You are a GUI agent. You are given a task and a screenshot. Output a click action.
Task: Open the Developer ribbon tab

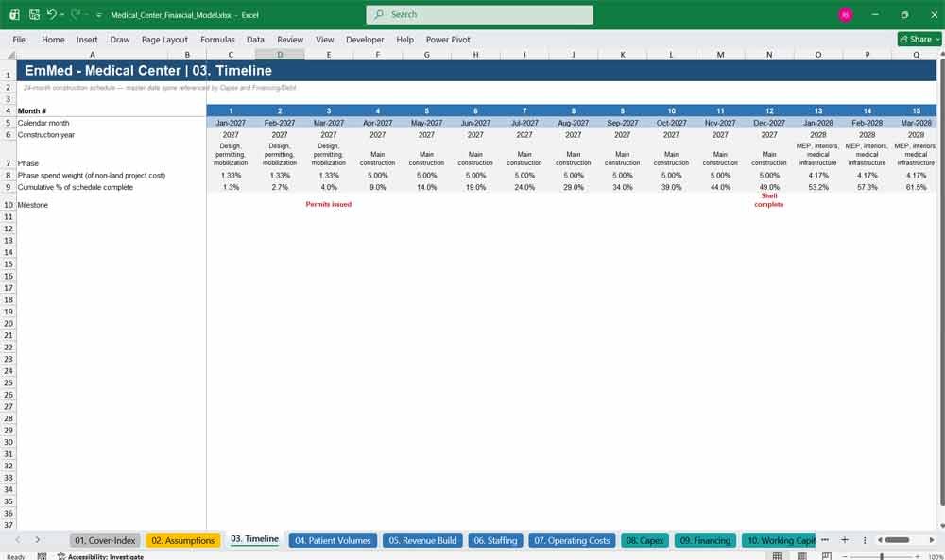point(365,39)
